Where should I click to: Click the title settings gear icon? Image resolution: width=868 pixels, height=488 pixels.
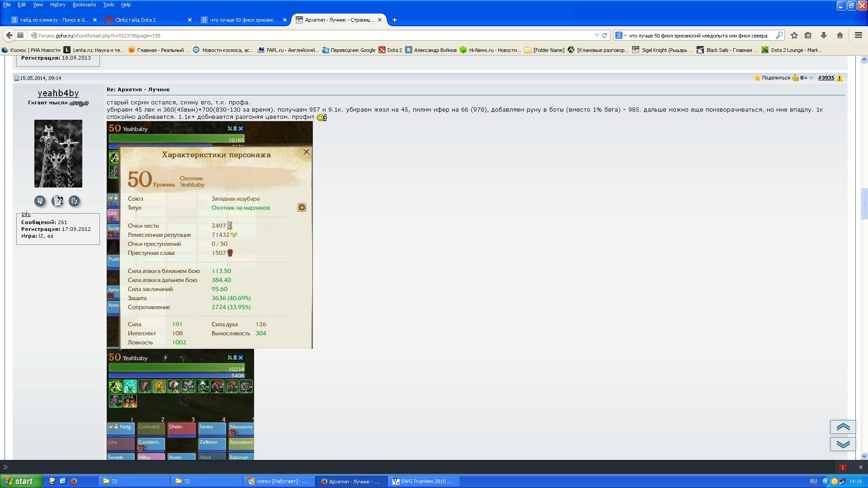tap(302, 207)
